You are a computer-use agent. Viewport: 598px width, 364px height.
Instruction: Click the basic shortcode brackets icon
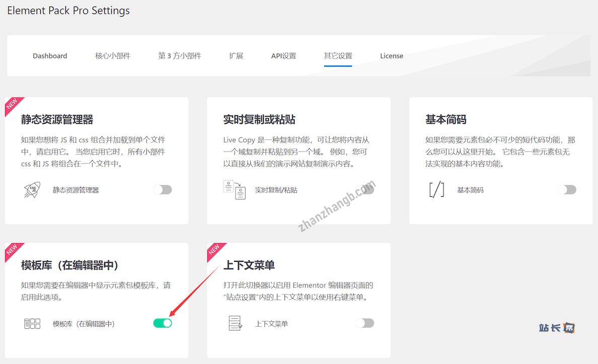click(436, 190)
